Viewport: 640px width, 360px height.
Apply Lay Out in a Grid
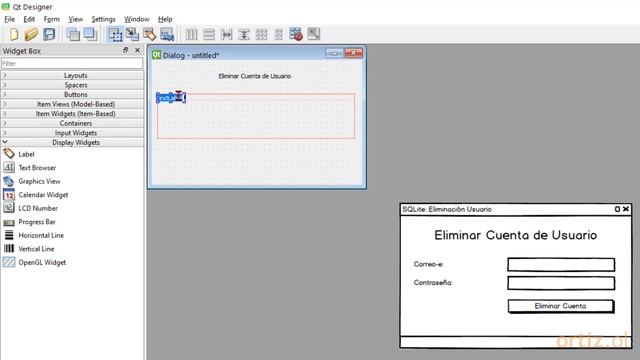point(261,34)
